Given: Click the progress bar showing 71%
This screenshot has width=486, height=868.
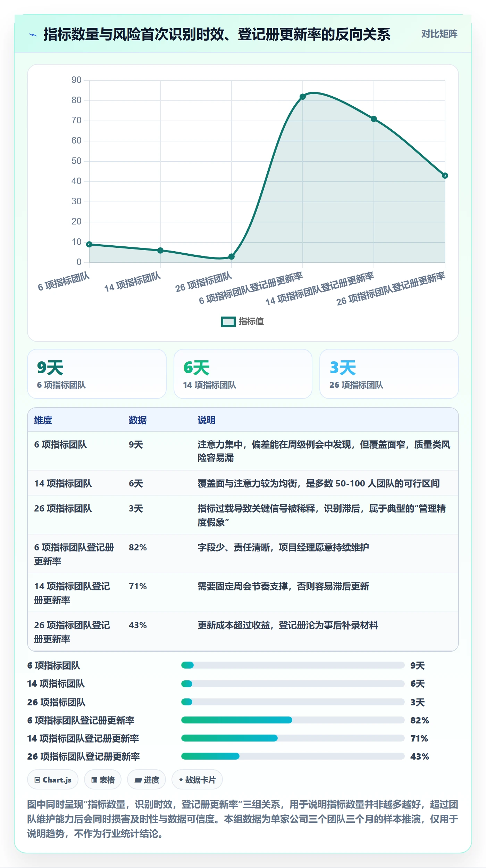Looking at the screenshot, I should click(x=293, y=738).
